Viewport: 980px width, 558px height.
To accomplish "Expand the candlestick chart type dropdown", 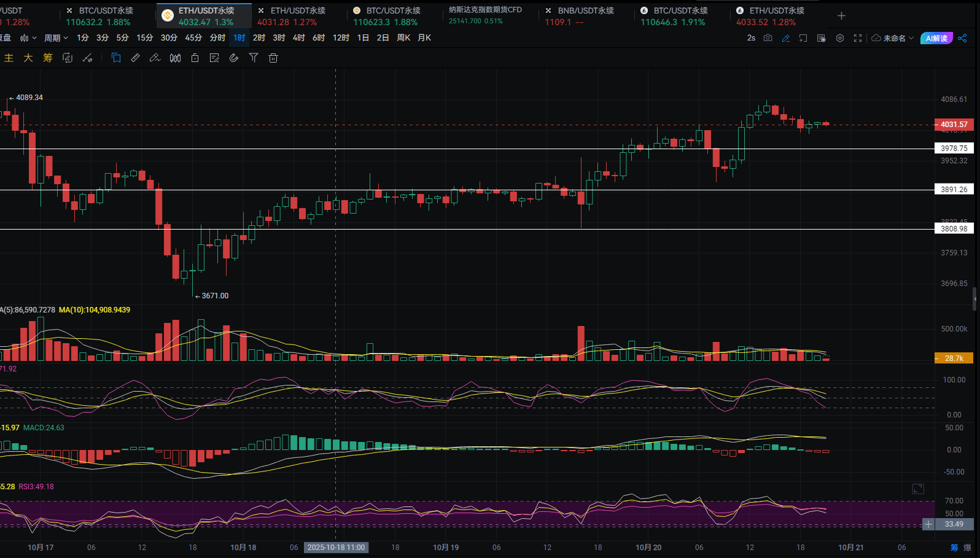I will point(28,38).
